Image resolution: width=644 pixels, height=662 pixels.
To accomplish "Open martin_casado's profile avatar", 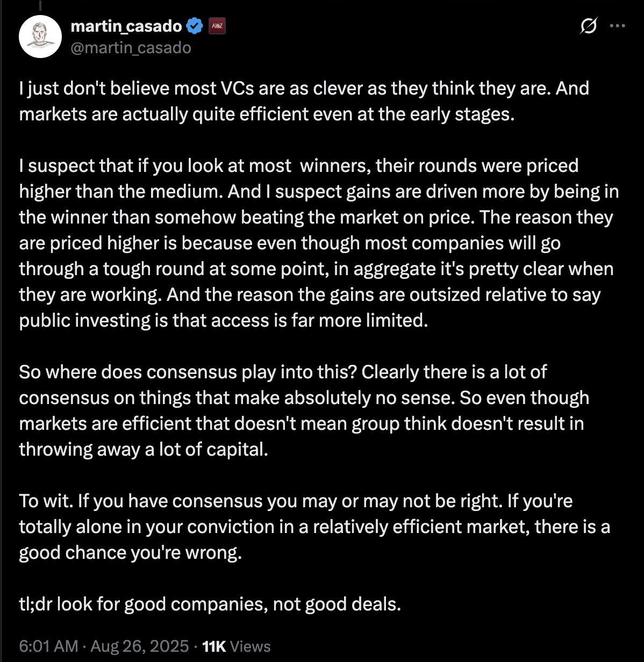I will coord(40,37).
